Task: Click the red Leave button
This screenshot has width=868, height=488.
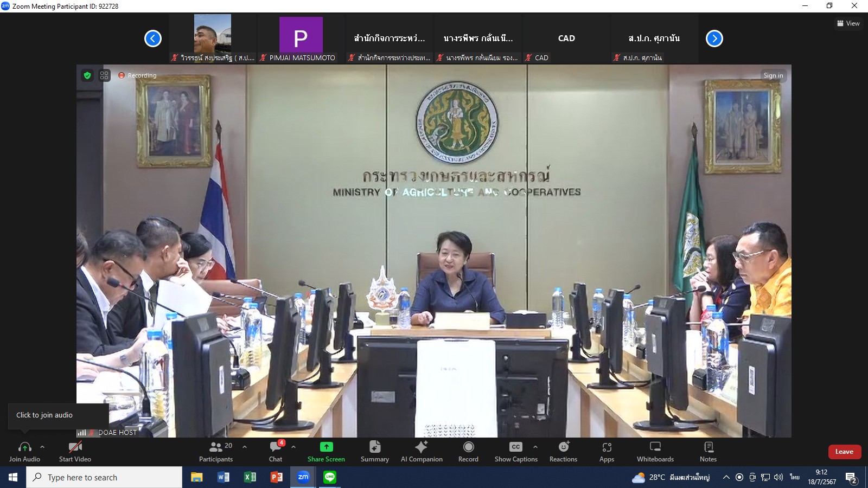Action: (x=844, y=452)
